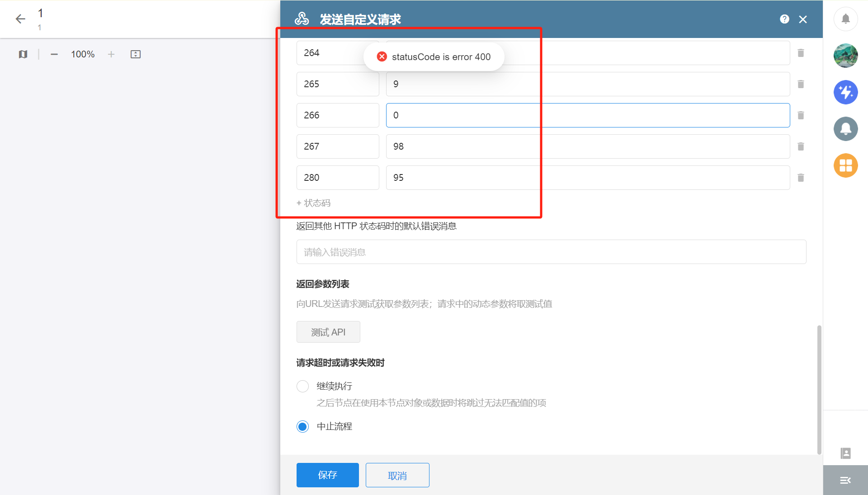
Task: Open notification bell in right sidebar
Action: click(845, 19)
